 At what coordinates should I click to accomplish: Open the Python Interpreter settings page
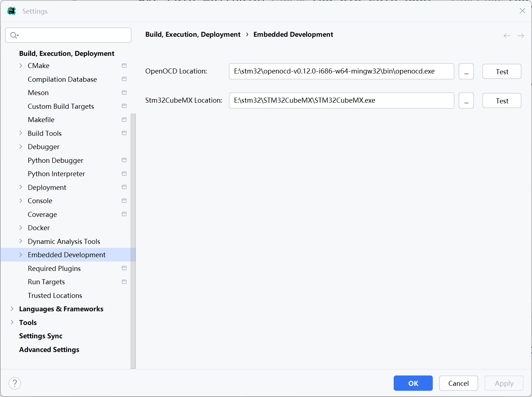coord(56,174)
